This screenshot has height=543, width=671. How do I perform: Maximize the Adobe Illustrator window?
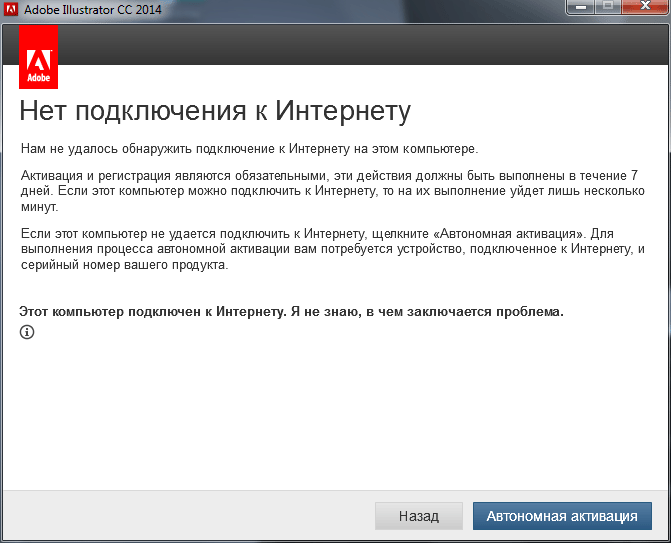[x=608, y=6]
